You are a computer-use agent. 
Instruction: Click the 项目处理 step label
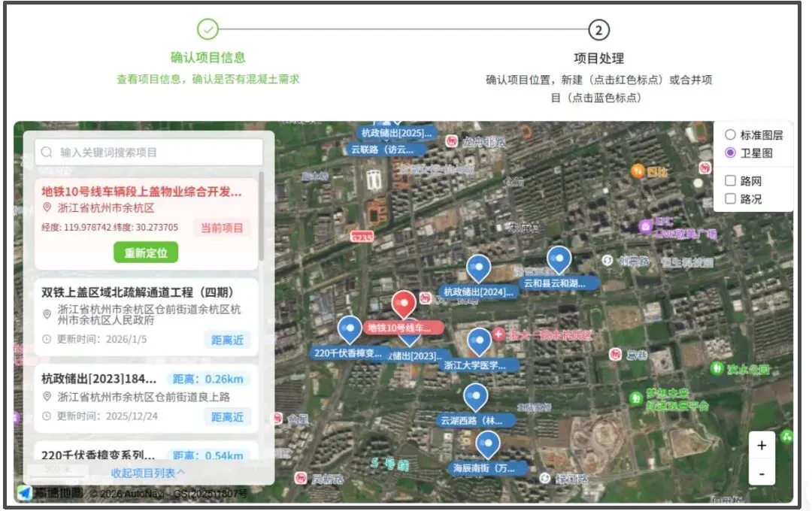tap(598, 59)
